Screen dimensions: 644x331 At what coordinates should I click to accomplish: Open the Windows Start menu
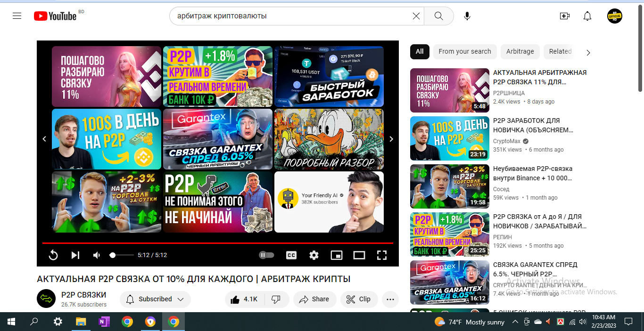11,322
